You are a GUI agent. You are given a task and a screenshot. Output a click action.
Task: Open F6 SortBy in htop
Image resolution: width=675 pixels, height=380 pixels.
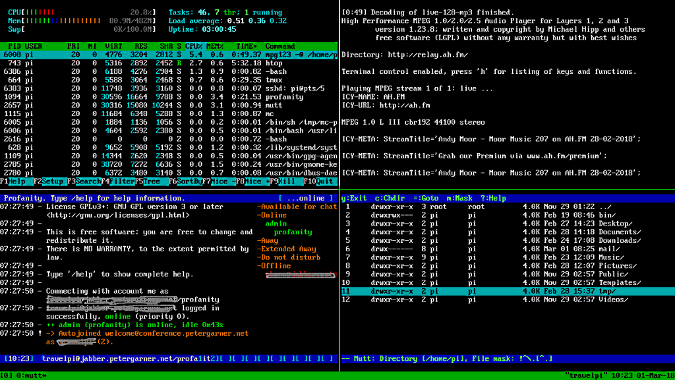(x=185, y=182)
